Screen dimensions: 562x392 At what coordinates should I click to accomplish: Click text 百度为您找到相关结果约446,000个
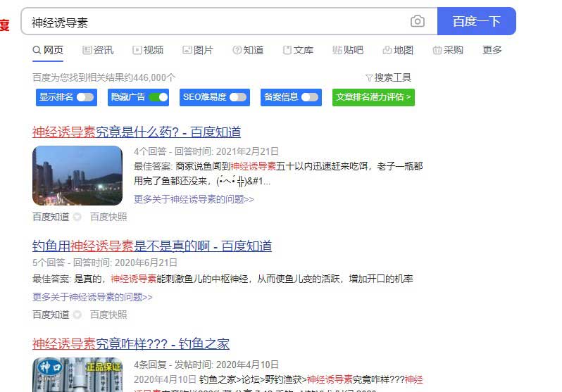click(x=104, y=77)
